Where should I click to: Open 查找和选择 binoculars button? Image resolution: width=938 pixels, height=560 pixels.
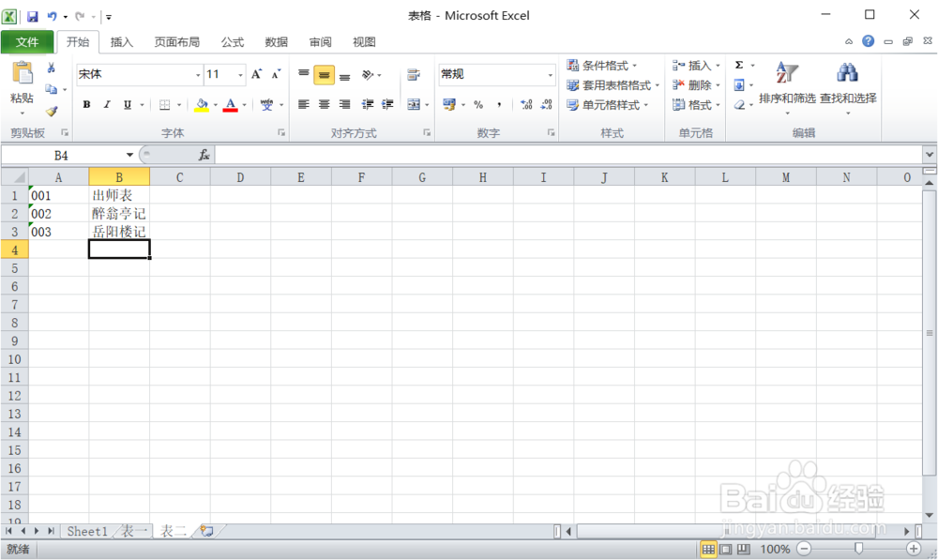[848, 87]
